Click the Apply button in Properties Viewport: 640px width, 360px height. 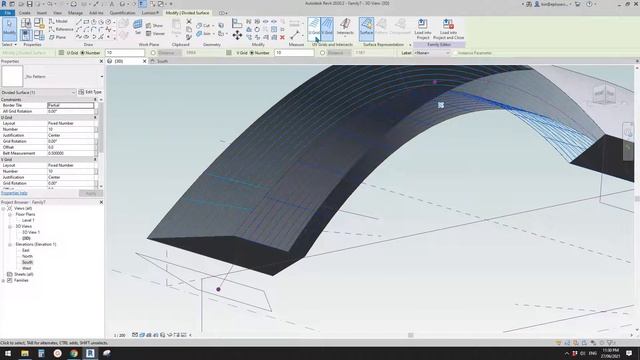(91, 193)
